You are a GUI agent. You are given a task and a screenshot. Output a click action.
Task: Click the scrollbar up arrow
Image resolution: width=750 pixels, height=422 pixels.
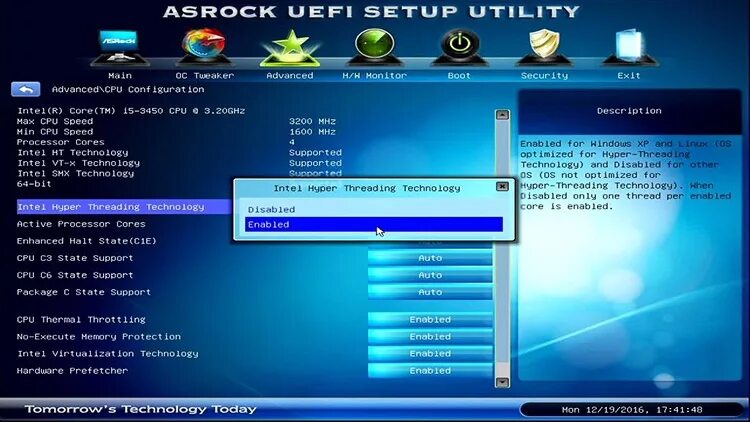tap(502, 115)
